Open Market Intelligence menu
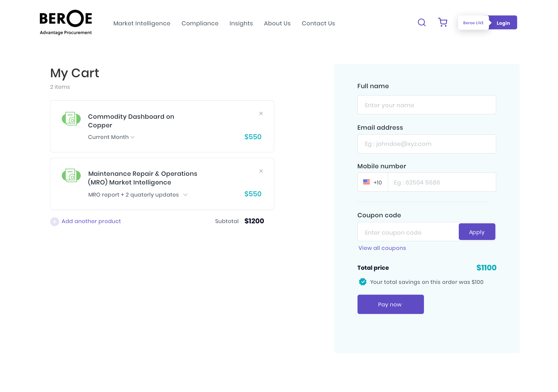The width and height of the screenshot is (558, 392). click(x=142, y=23)
